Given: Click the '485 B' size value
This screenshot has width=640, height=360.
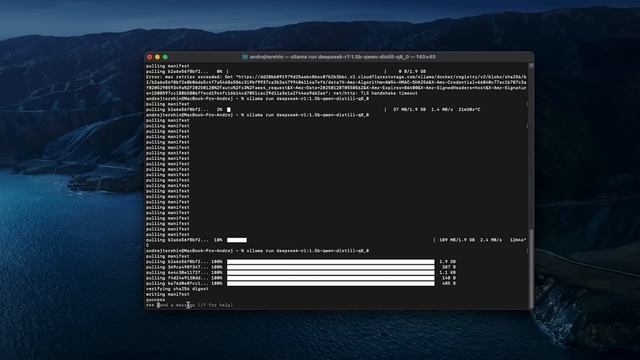Looking at the screenshot, I should [x=449, y=283].
